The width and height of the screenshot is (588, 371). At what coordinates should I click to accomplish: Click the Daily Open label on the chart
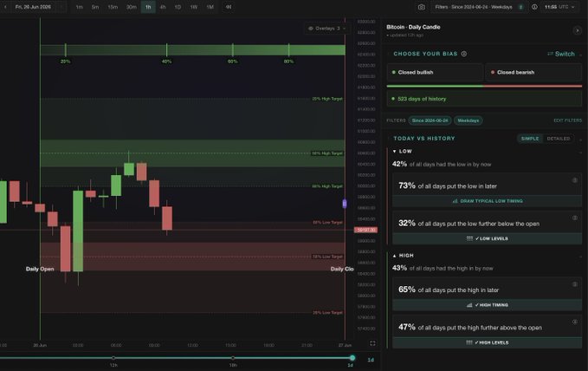tap(40, 269)
